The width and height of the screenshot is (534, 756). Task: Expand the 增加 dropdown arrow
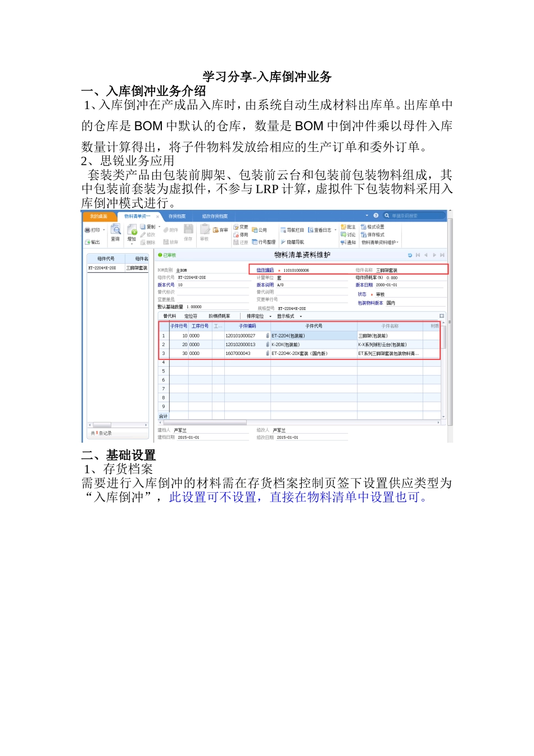(132, 244)
